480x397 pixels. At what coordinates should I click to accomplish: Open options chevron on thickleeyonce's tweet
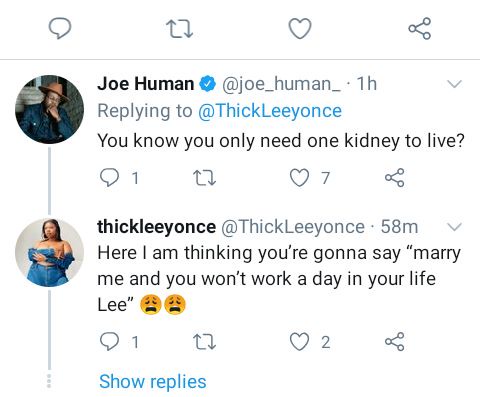454,227
